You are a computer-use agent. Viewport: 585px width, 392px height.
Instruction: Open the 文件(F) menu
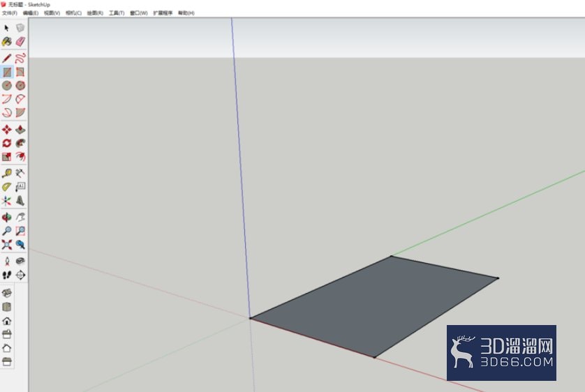pos(9,13)
